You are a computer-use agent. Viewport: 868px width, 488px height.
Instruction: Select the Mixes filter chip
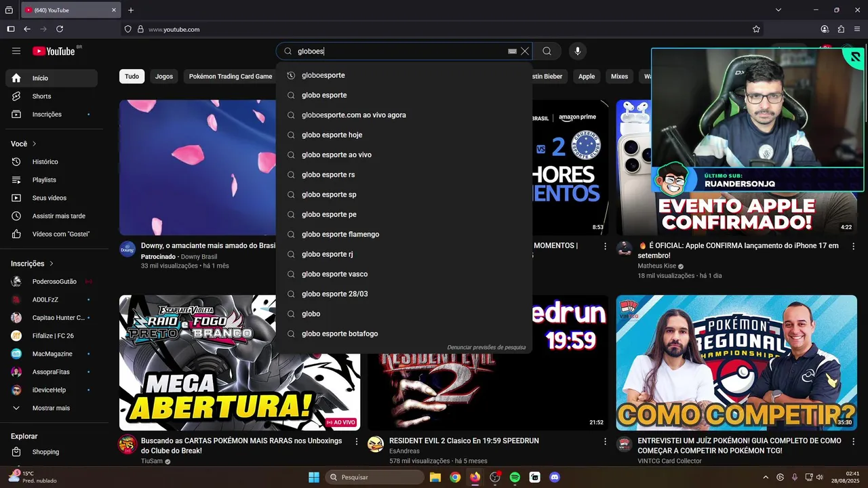pyautogui.click(x=619, y=77)
